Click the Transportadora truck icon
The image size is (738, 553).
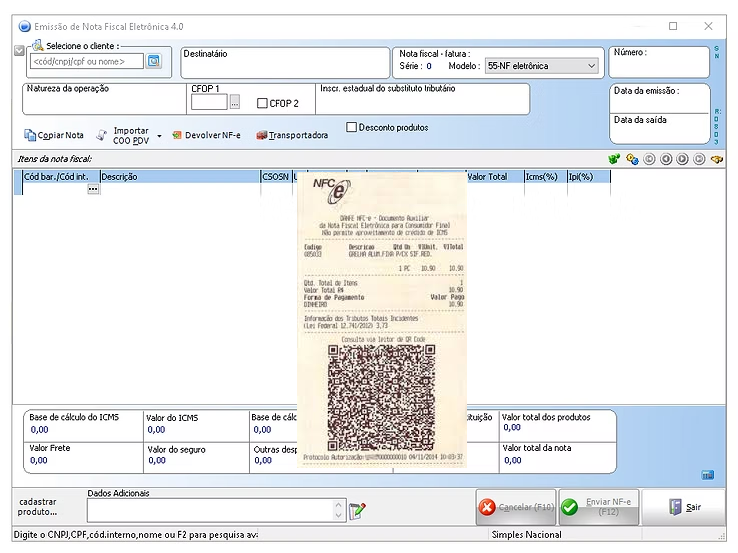[261, 135]
